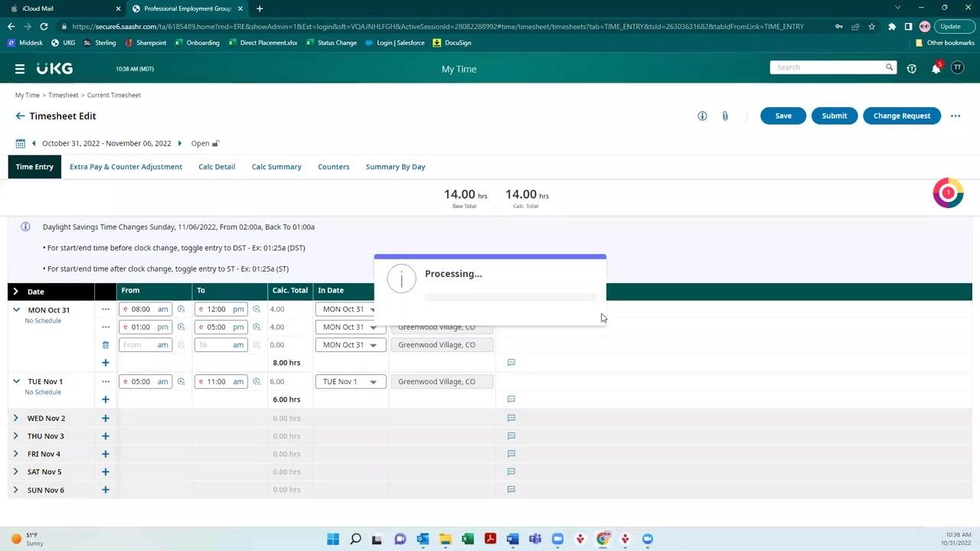Open row options for MON 08:00 am entry
This screenshot has width=980, height=551.
(106, 309)
